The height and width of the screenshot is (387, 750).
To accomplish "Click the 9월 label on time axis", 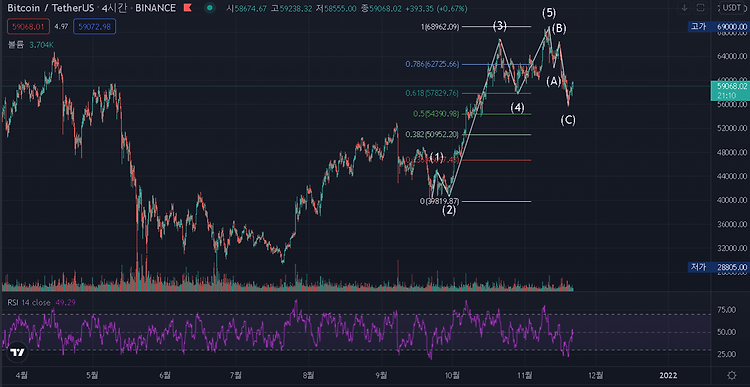I will (x=382, y=375).
